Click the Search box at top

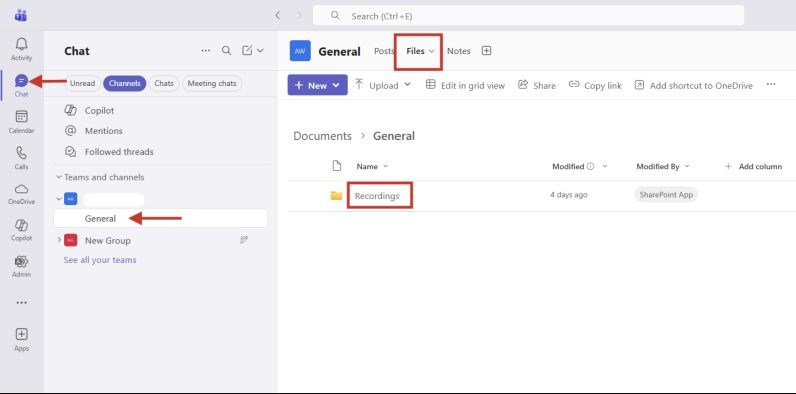[x=528, y=16]
